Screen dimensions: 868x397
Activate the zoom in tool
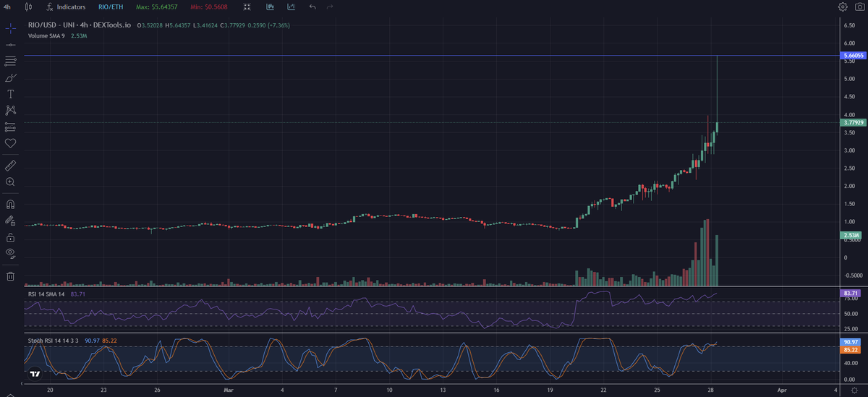(10, 182)
